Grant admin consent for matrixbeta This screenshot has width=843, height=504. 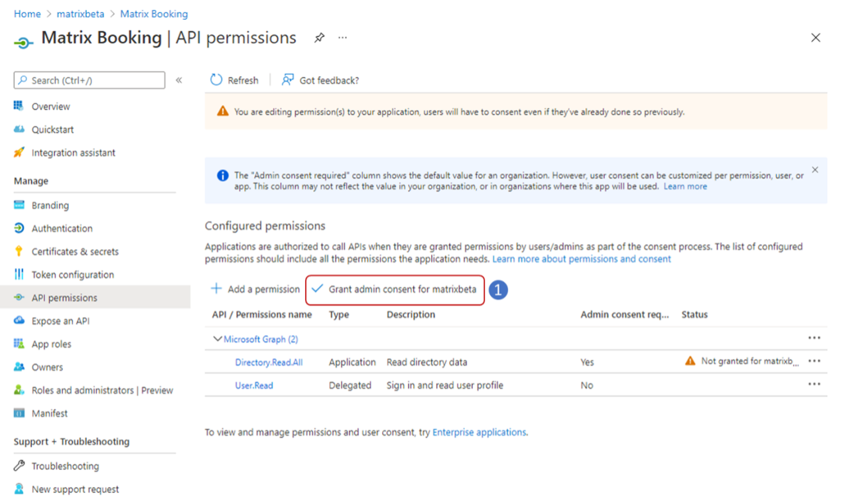[x=395, y=289]
